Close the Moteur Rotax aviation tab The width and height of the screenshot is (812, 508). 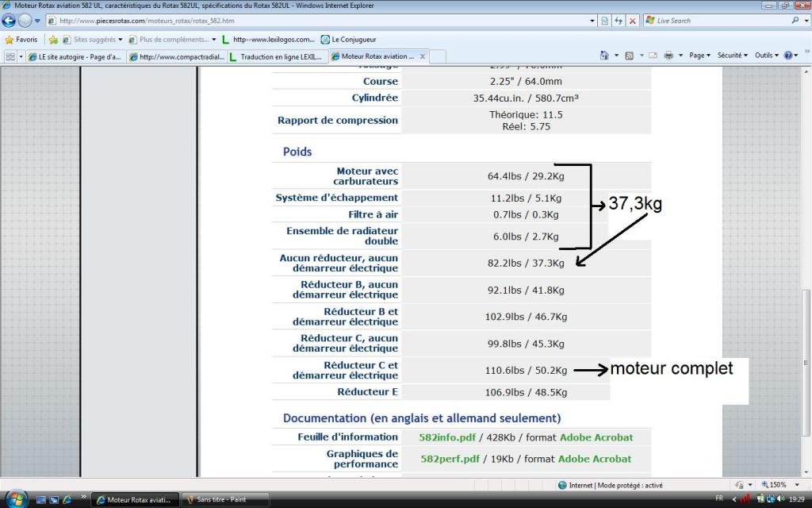coord(423,56)
